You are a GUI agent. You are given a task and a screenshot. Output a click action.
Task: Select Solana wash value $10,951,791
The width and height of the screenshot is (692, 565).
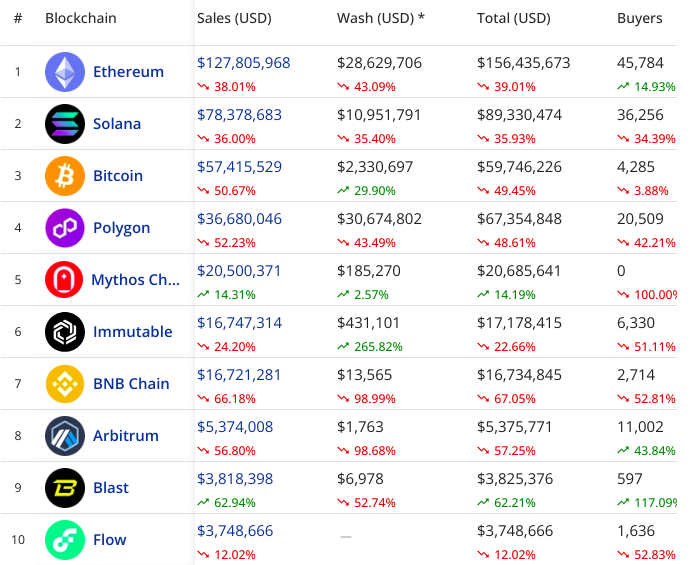point(379,115)
